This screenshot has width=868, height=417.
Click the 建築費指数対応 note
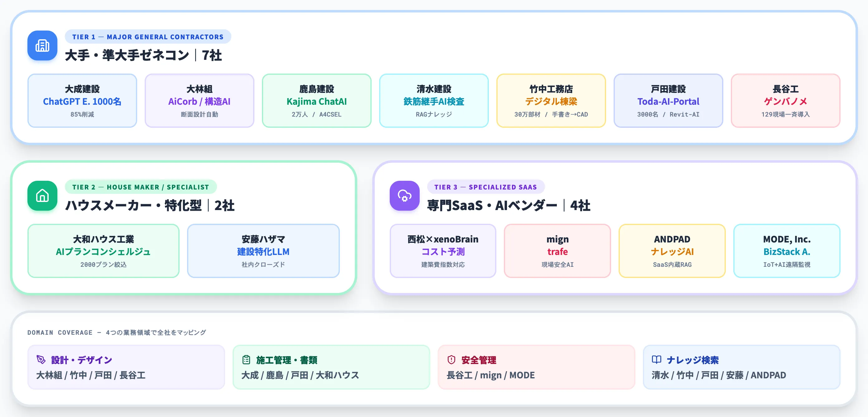point(443,265)
